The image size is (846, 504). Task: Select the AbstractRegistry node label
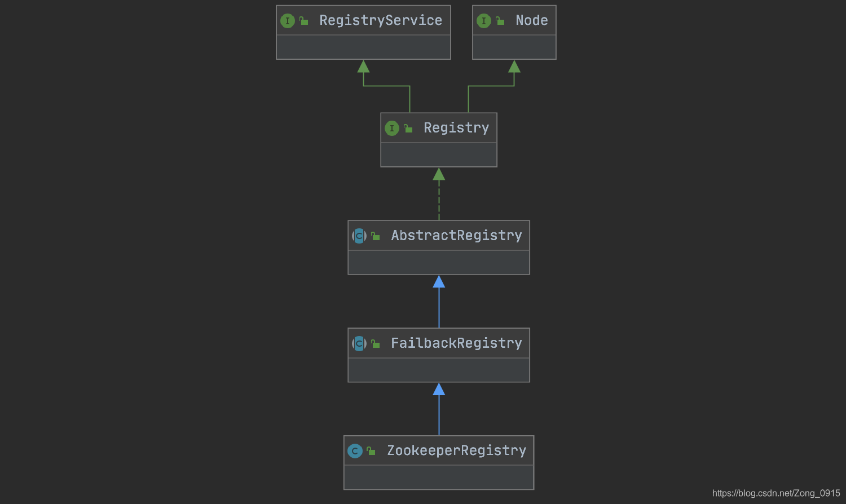(x=456, y=236)
